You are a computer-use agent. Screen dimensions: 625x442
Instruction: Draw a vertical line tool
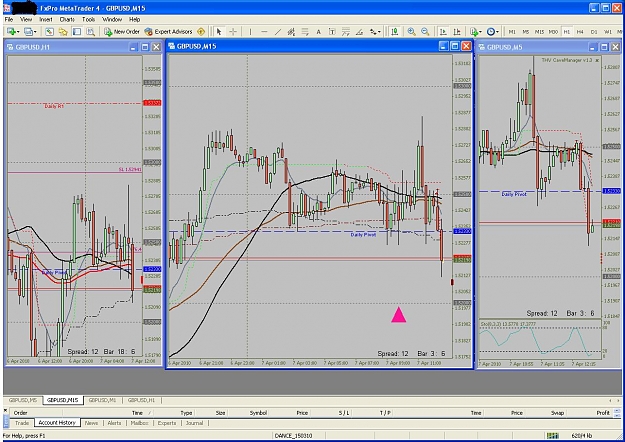coord(250,31)
